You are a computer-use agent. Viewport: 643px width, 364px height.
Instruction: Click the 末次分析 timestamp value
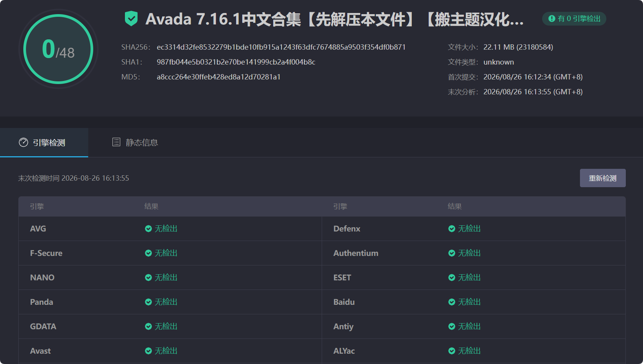pos(533,92)
